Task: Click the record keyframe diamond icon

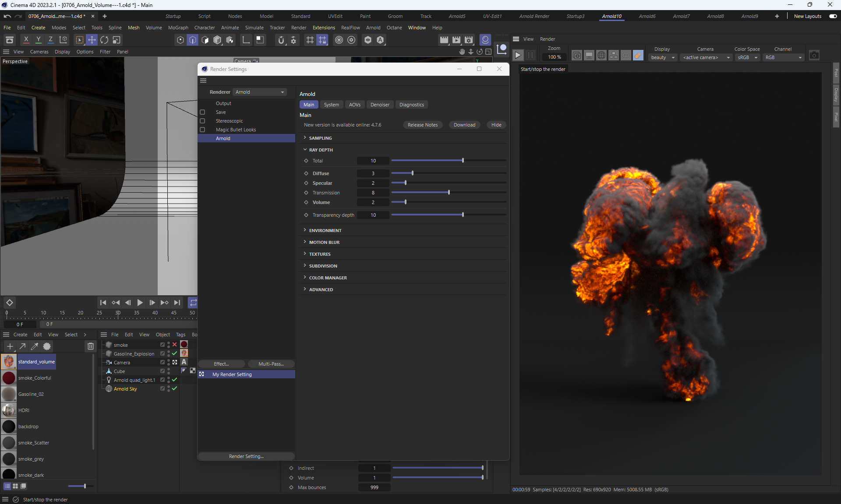Action: (x=9, y=303)
